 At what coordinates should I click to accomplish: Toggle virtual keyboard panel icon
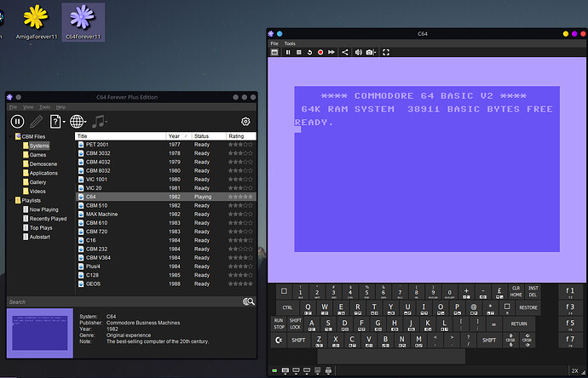pos(274,53)
